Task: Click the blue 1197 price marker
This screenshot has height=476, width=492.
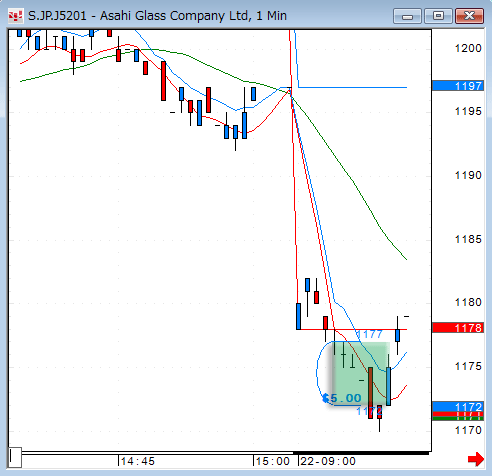Action: tap(458, 86)
